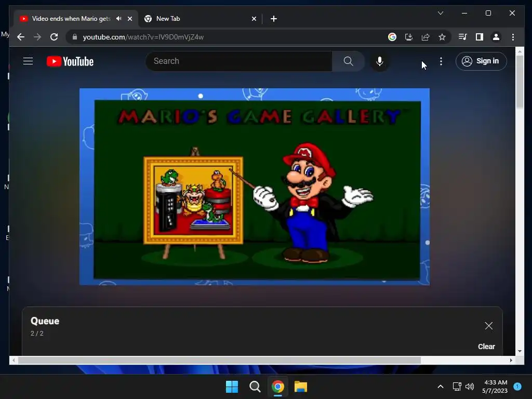The image size is (532, 399).
Task: Expand the tab search dropdown
Action: click(x=441, y=13)
